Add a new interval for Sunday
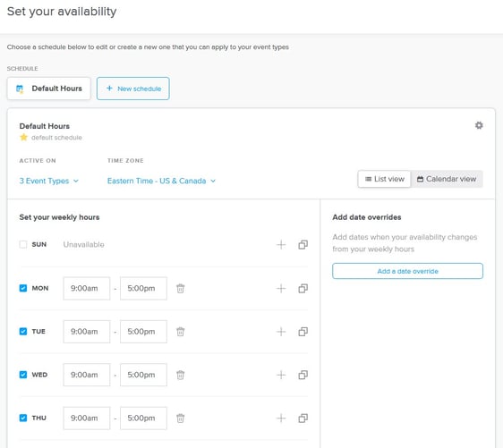 pos(281,245)
